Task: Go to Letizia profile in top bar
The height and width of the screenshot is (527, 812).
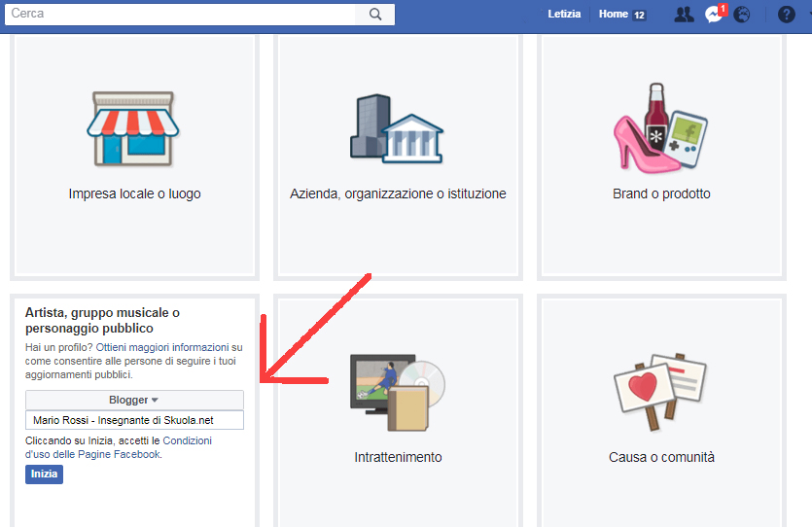Action: click(x=565, y=15)
